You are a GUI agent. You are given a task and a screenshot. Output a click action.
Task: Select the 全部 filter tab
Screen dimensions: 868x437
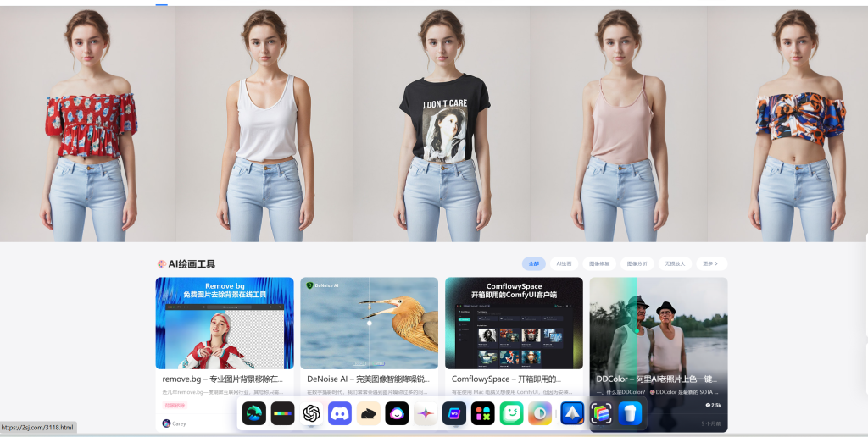(533, 263)
